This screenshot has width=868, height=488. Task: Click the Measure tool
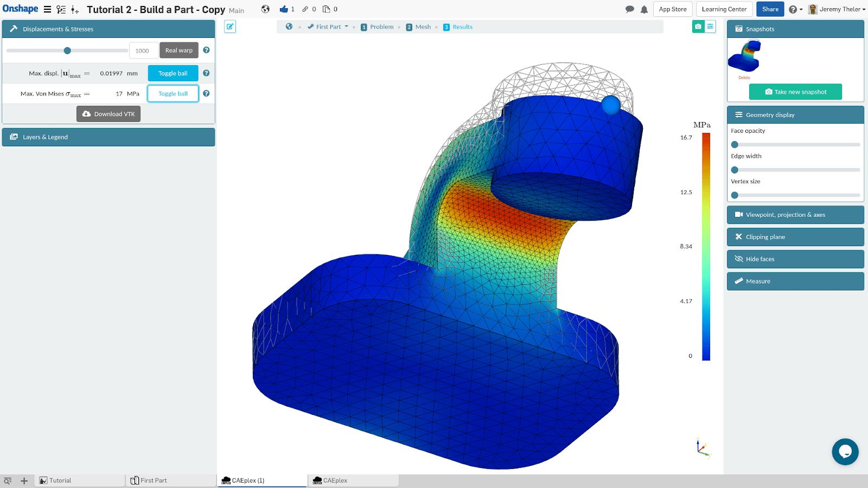coord(795,281)
